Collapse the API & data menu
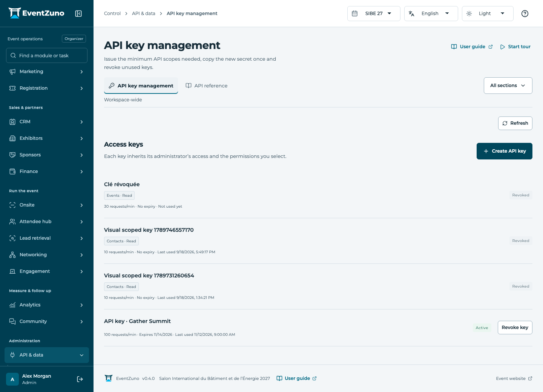This screenshot has width=543, height=392. (47, 355)
